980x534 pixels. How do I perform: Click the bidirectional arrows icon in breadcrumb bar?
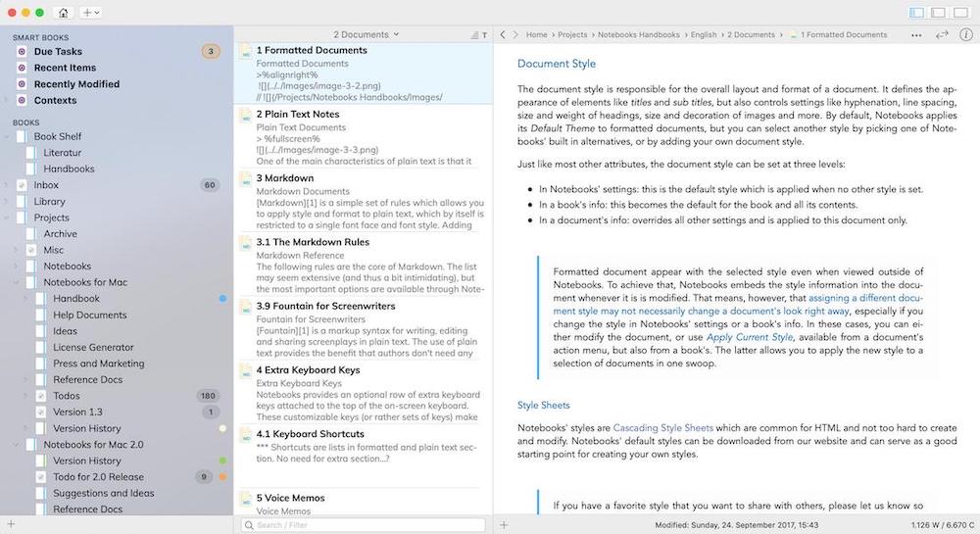942,35
